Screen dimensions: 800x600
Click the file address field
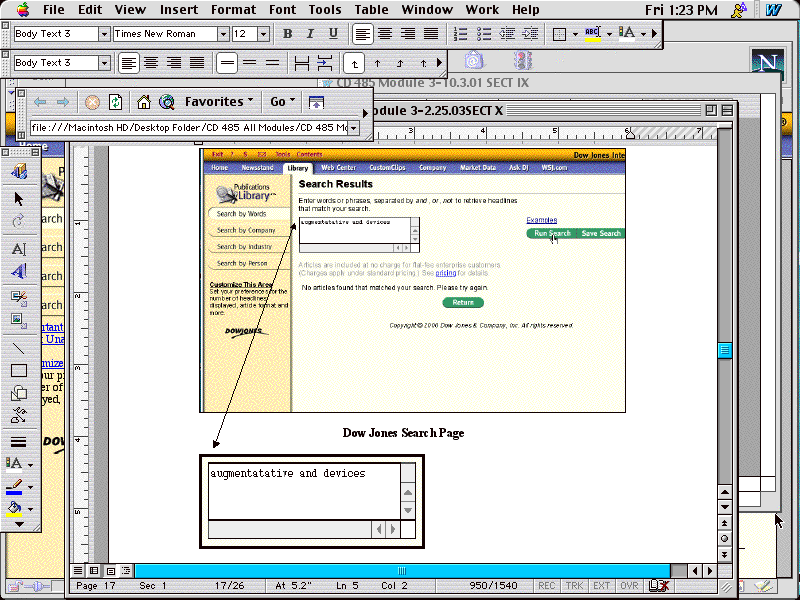pyautogui.click(x=189, y=128)
